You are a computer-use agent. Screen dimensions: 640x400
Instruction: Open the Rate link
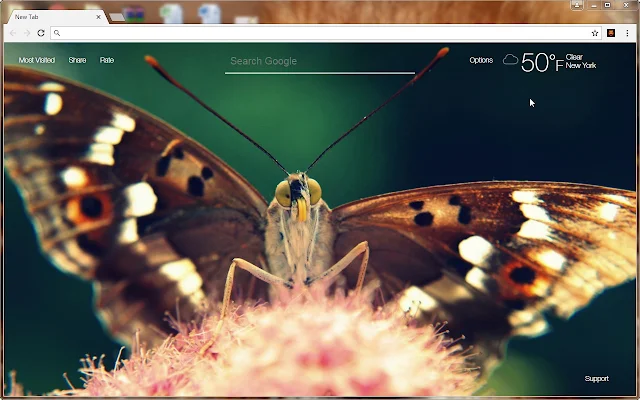coord(107,60)
